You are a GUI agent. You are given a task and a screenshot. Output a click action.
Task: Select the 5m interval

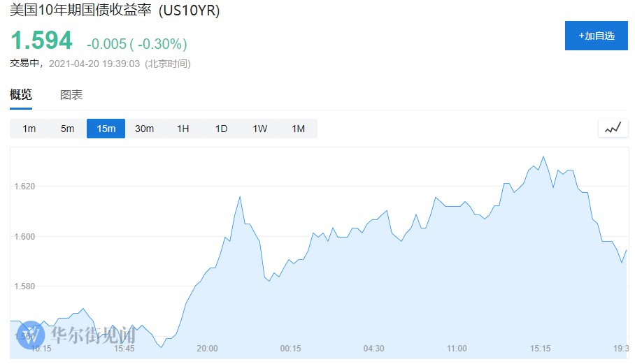67,129
